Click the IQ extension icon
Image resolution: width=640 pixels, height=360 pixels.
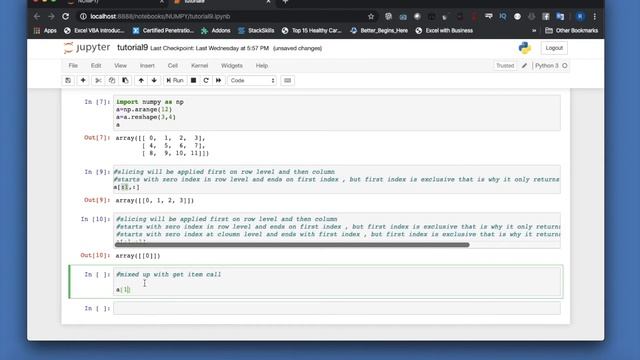click(503, 16)
